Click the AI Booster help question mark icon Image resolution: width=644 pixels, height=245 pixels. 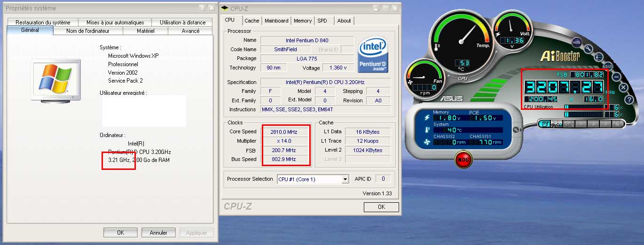[x=629, y=100]
